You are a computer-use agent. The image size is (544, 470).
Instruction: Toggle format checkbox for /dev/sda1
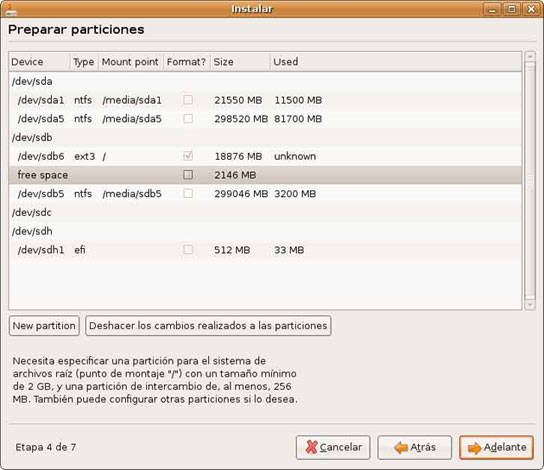[188, 100]
